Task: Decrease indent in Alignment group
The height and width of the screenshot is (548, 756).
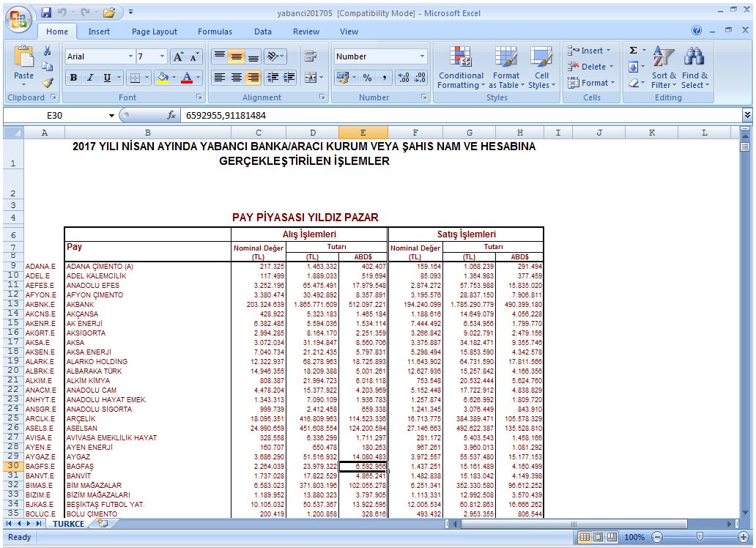Action: click(273, 77)
